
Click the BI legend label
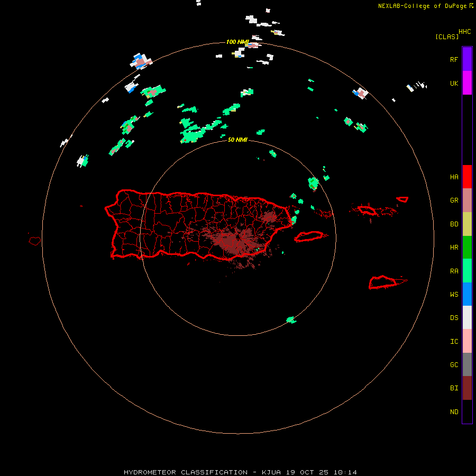click(x=454, y=388)
